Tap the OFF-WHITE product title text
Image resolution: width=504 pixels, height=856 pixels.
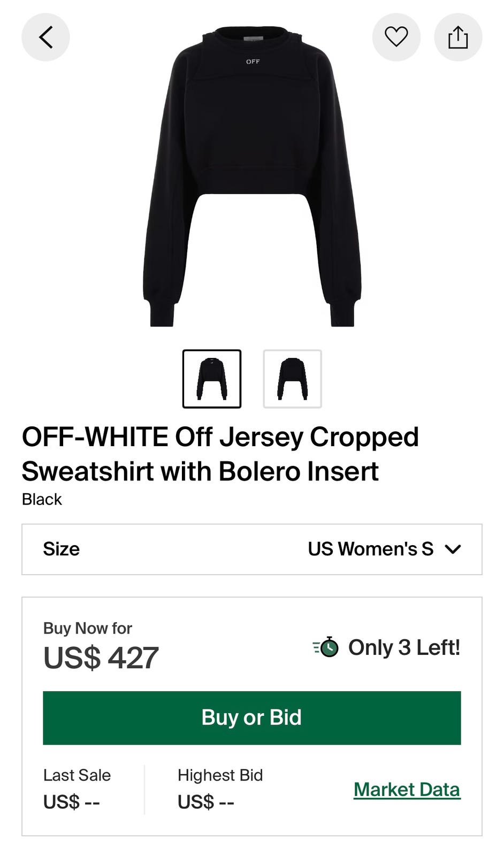pos(219,454)
